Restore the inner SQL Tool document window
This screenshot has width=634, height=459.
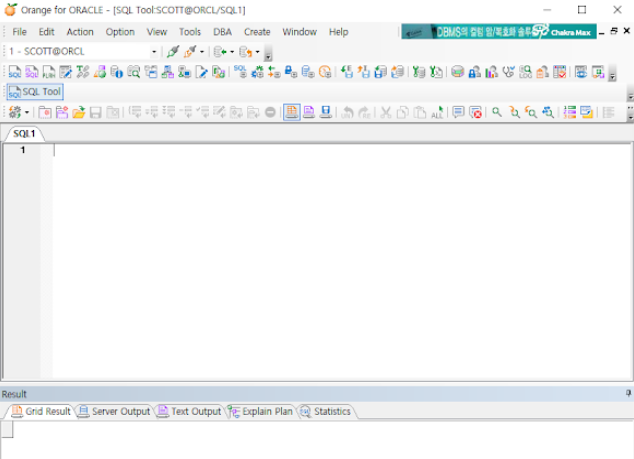tap(614, 31)
